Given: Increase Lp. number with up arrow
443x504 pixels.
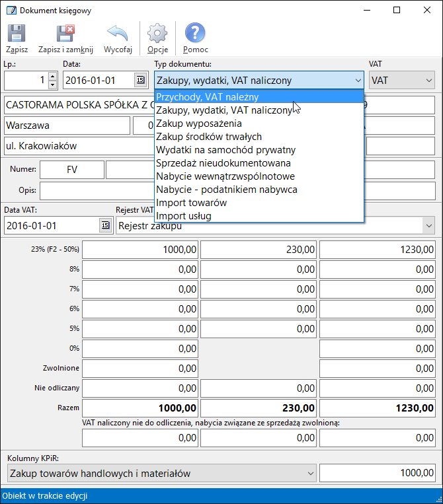Looking at the screenshot, I should point(52,77).
